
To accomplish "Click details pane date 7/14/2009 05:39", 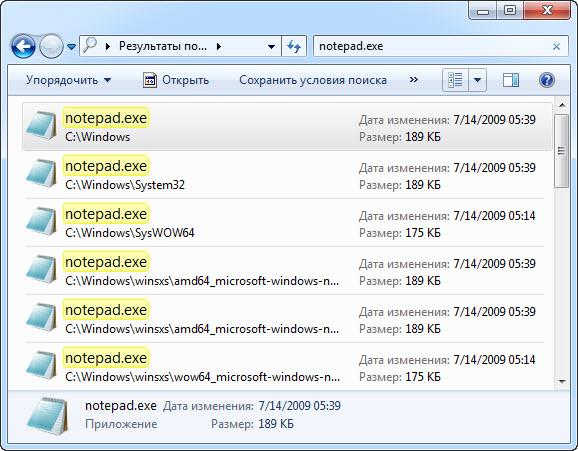I will [299, 406].
